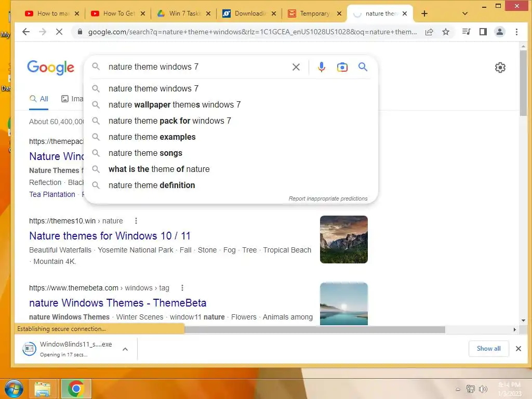Open Chrome three-dot menu
Viewport: 532px width, 399px height.
coord(517,32)
